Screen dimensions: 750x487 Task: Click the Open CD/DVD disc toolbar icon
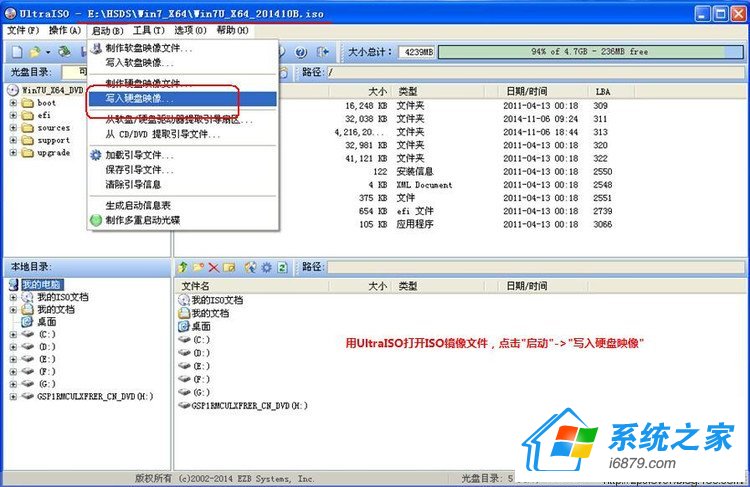coord(65,52)
